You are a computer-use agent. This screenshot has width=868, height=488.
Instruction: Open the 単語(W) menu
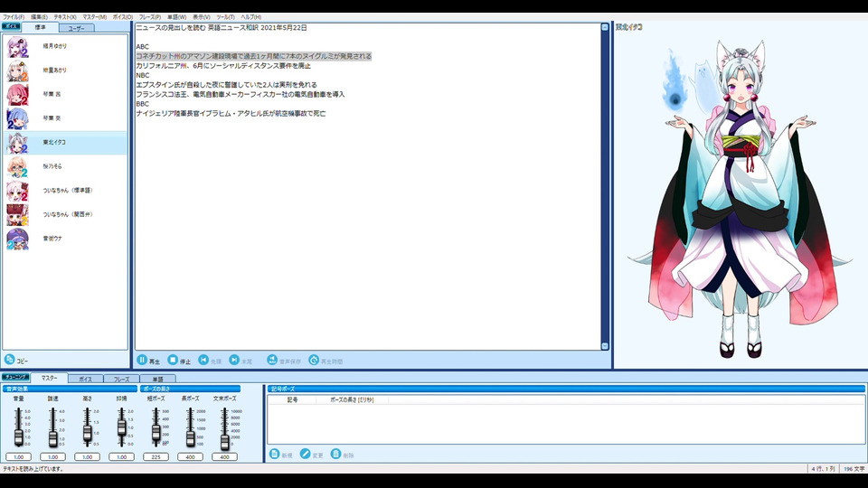click(x=176, y=17)
